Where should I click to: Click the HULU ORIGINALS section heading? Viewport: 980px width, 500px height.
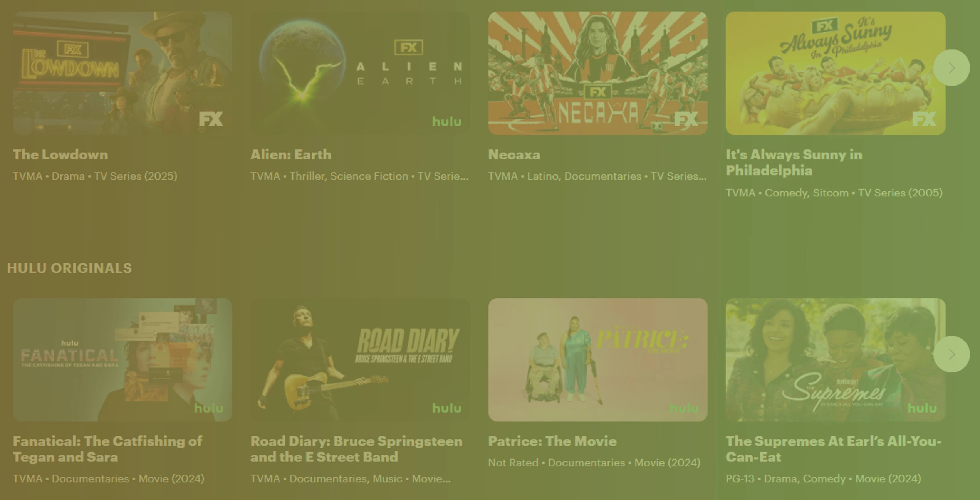(x=69, y=268)
